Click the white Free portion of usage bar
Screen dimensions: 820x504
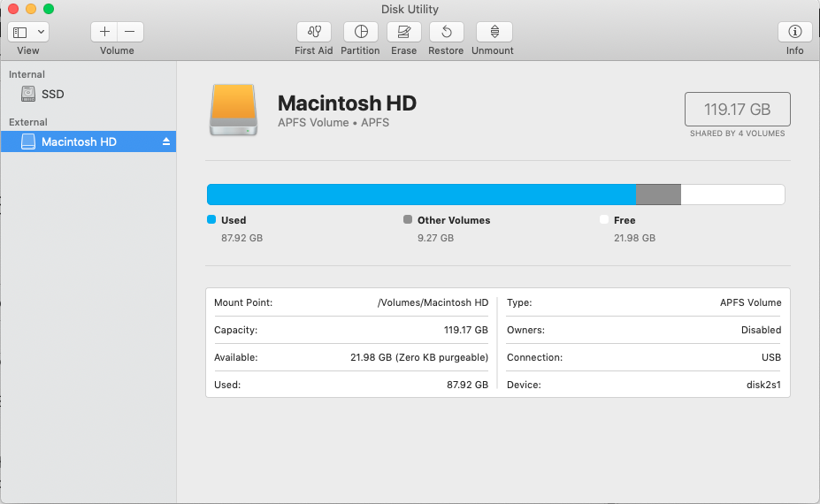coord(732,195)
